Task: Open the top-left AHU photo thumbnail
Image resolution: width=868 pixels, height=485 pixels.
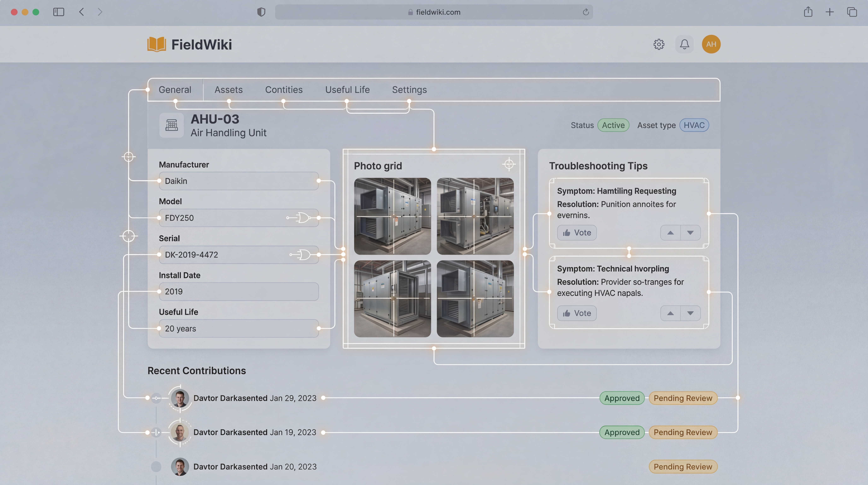Action: pos(392,216)
